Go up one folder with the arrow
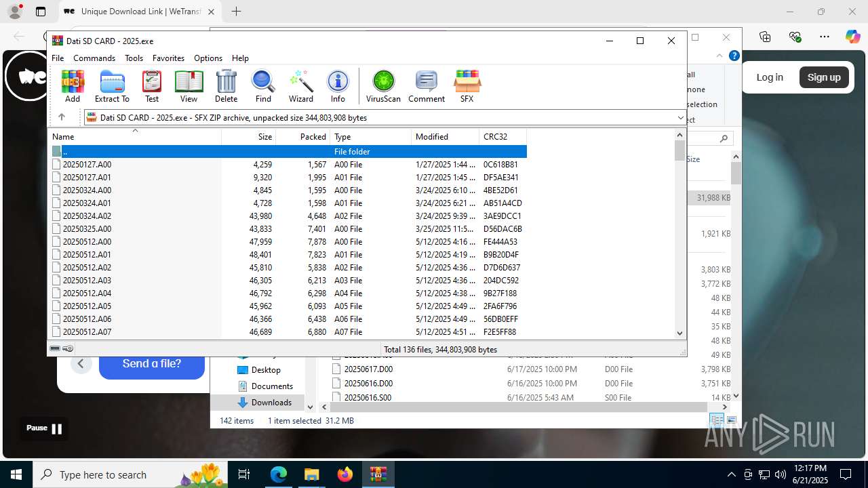This screenshot has height=488, width=868. point(62,117)
